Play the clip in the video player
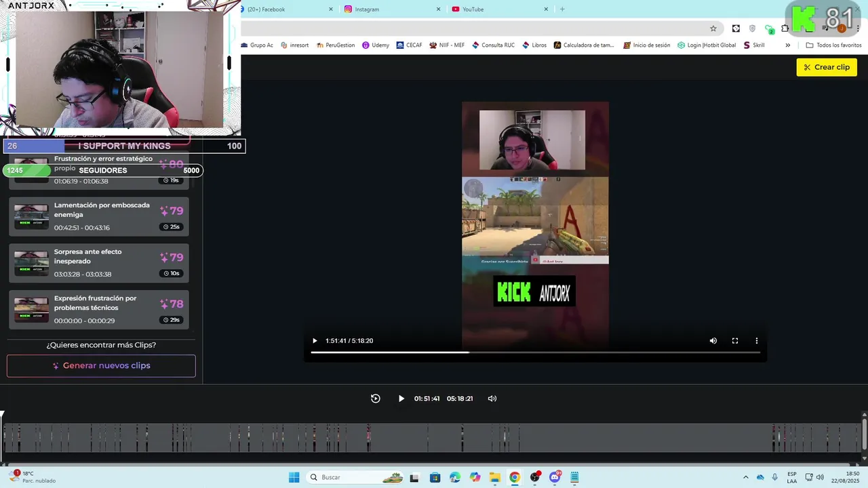Image resolution: width=868 pixels, height=488 pixels. pos(315,341)
